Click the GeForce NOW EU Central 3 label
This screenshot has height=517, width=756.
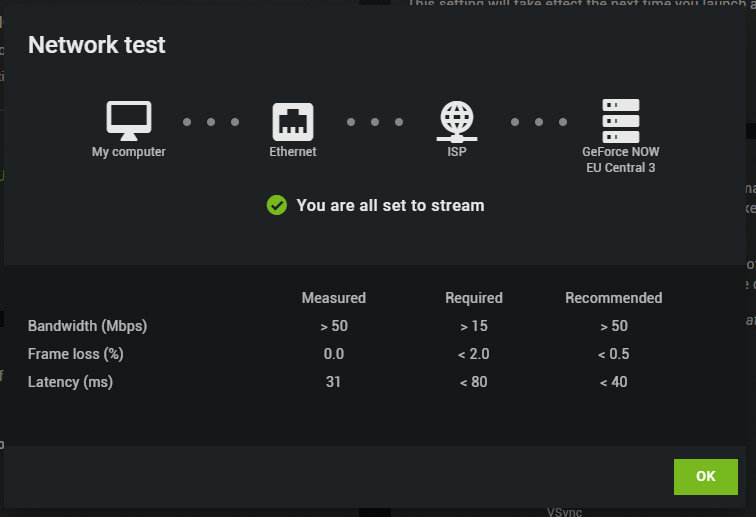[621, 160]
